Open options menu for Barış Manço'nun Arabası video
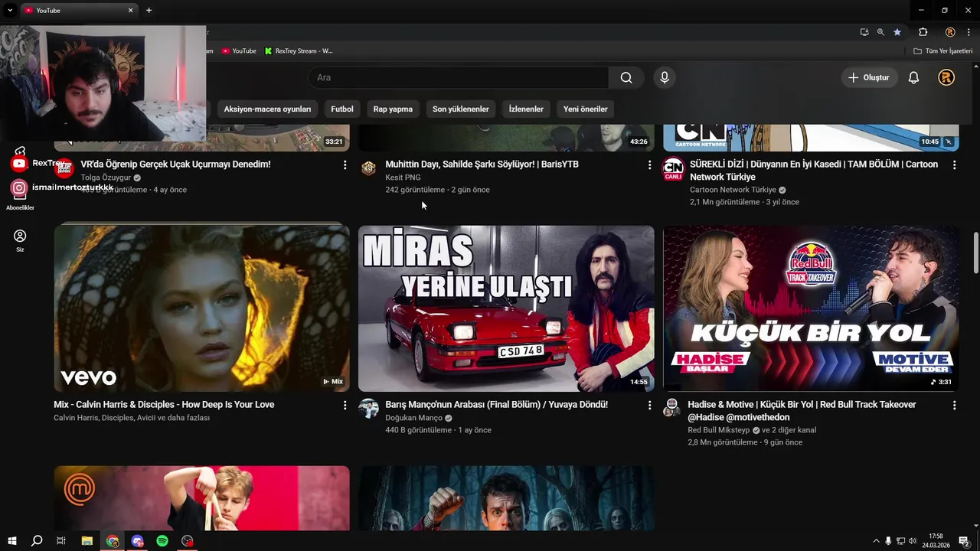Screen dimensions: 980x551 (649, 405)
